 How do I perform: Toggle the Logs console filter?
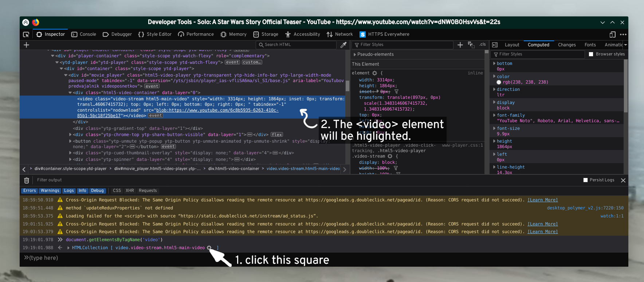click(x=69, y=191)
